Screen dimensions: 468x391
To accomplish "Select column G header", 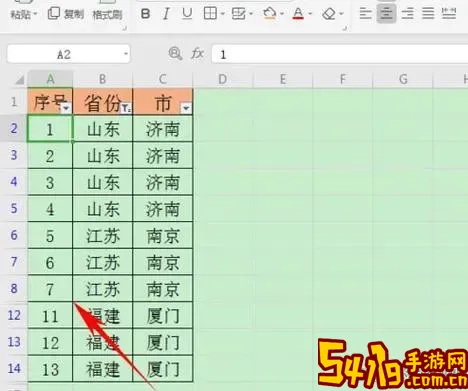I will tap(403, 79).
